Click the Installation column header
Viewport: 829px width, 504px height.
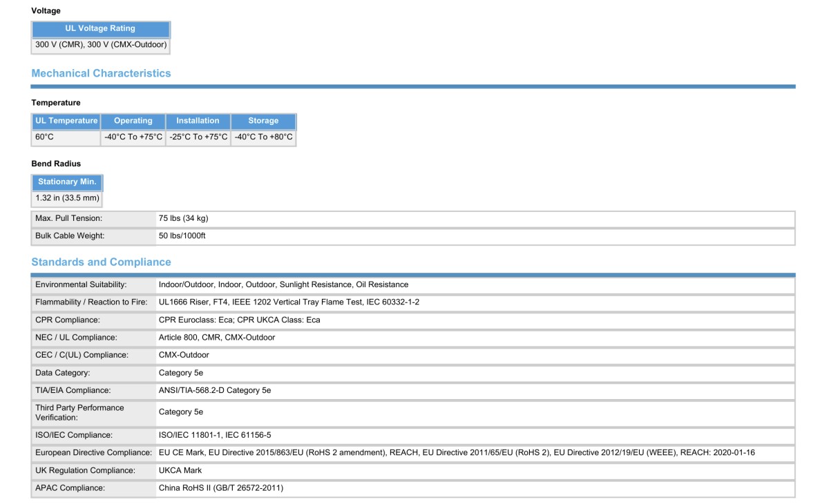tap(198, 121)
